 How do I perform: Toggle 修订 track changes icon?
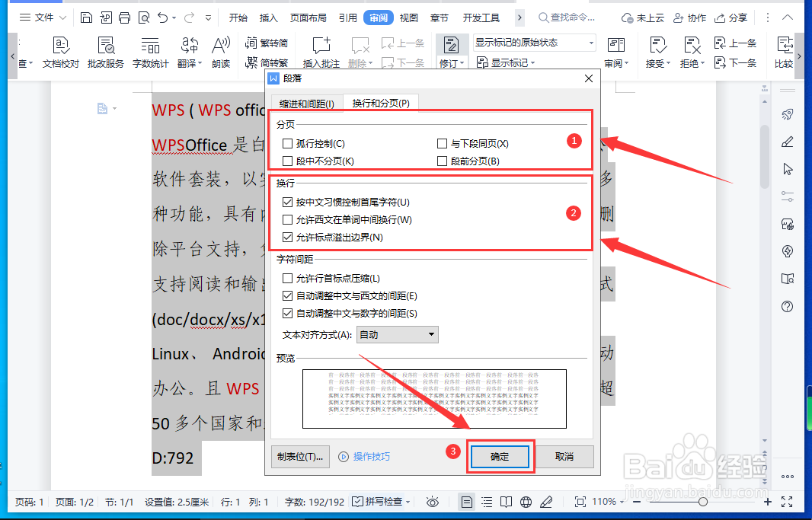pos(451,46)
